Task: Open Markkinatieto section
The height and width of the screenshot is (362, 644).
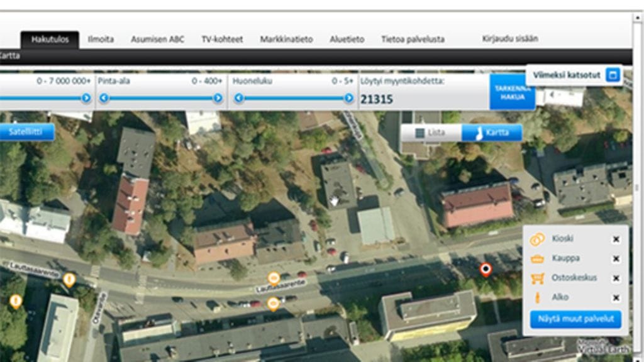Action: 286,40
